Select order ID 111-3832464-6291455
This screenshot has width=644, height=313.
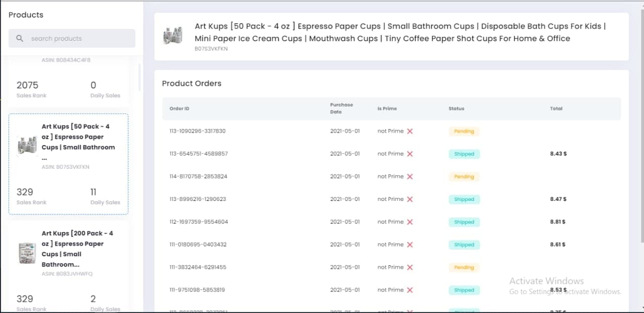[x=198, y=267]
